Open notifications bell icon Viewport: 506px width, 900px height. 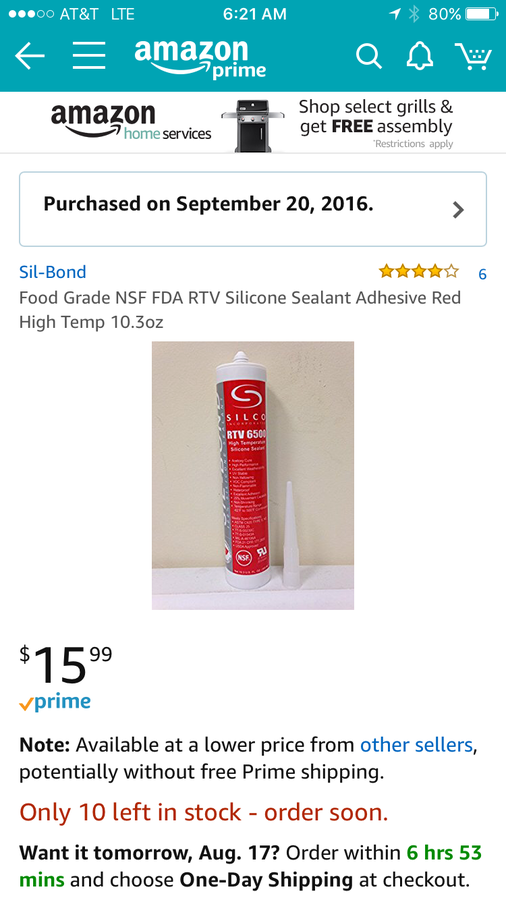420,56
